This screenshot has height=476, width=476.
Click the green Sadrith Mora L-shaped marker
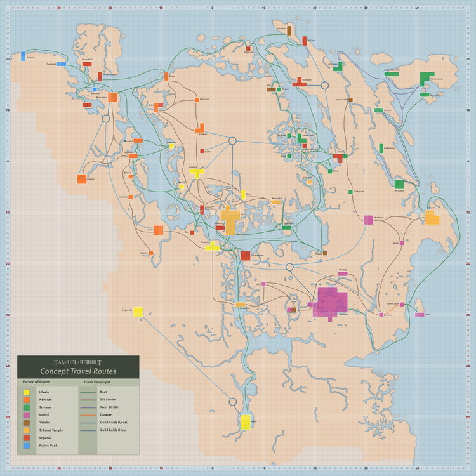click(x=301, y=138)
